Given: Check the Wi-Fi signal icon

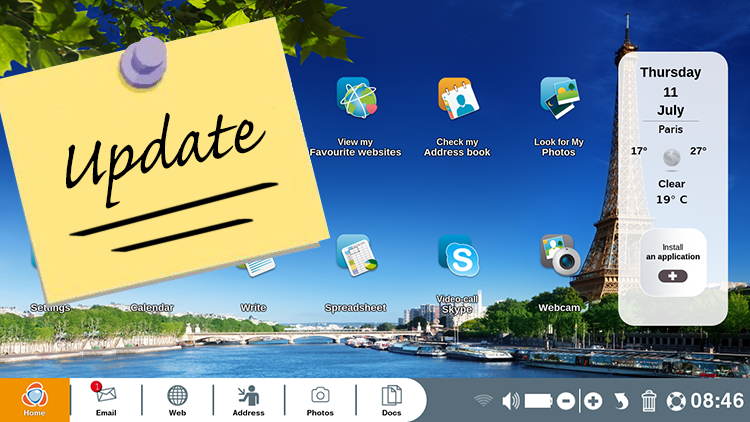Looking at the screenshot, I should [x=484, y=400].
